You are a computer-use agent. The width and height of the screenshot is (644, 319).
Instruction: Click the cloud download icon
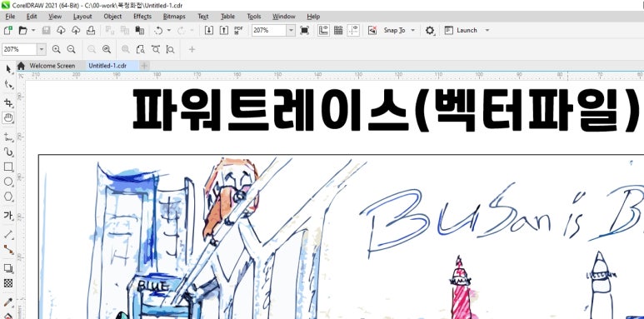(61, 30)
